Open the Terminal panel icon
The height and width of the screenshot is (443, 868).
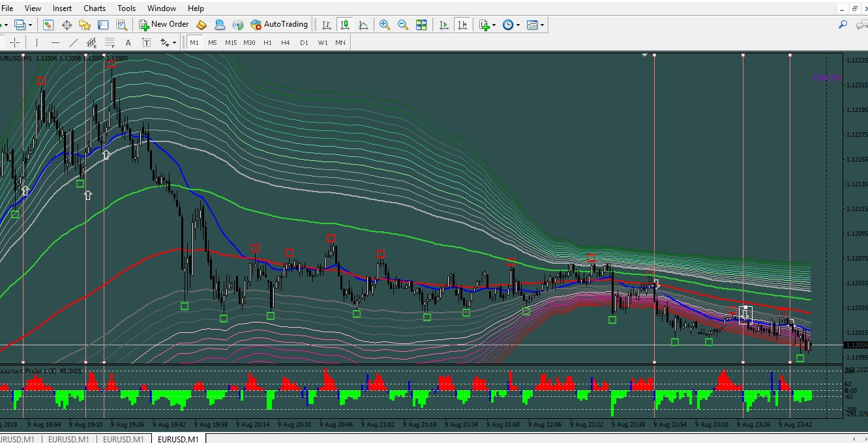point(103,25)
